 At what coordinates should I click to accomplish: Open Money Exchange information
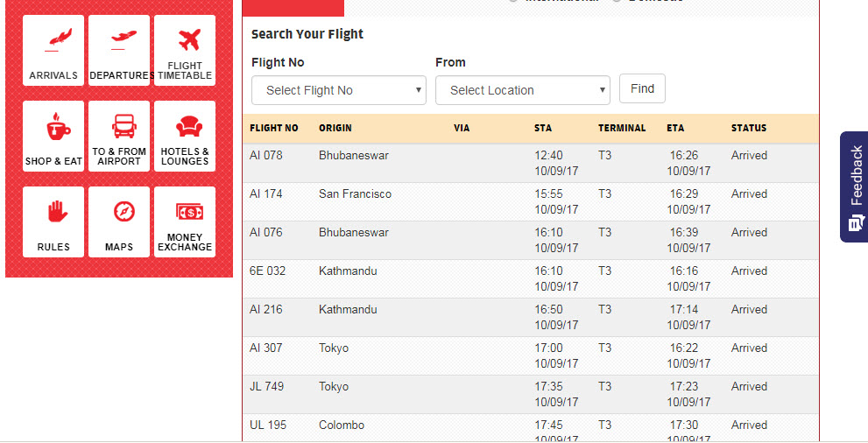pos(185,222)
